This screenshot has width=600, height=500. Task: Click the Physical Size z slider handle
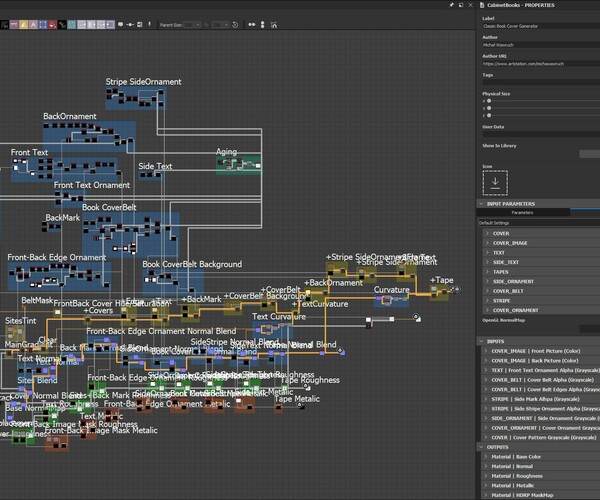pyautogui.click(x=489, y=115)
